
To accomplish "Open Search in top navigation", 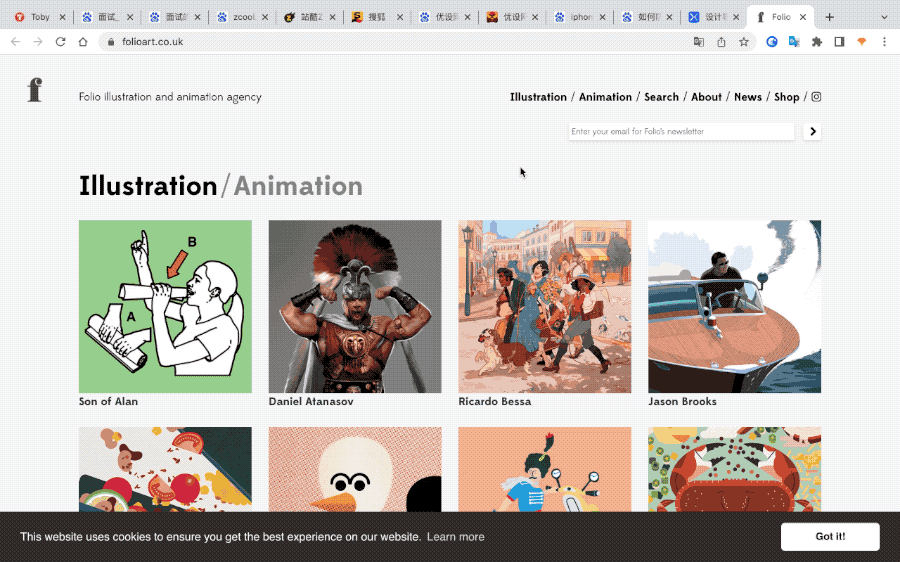I will [661, 97].
